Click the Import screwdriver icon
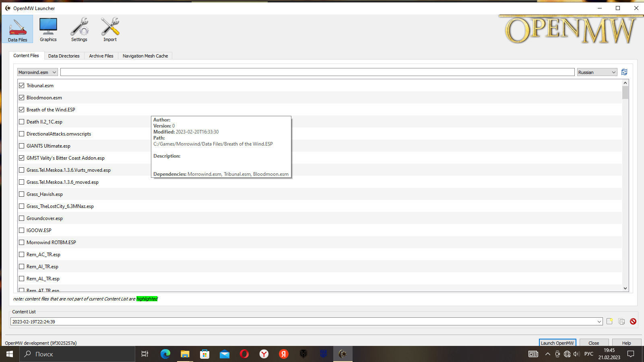 (109, 29)
